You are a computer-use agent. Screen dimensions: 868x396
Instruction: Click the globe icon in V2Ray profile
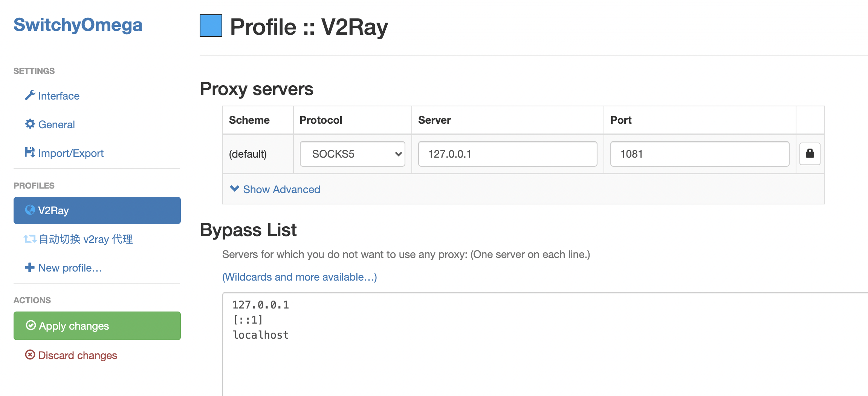click(x=30, y=210)
